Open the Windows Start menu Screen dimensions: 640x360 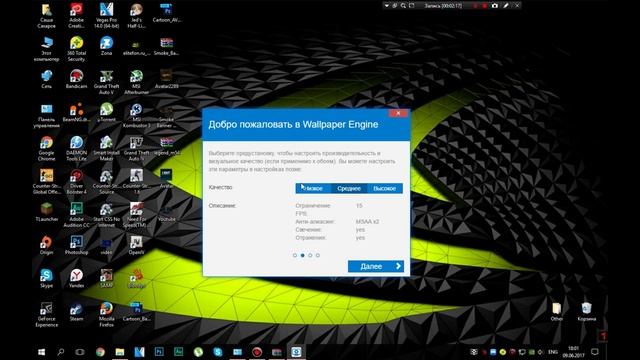(x=41, y=352)
